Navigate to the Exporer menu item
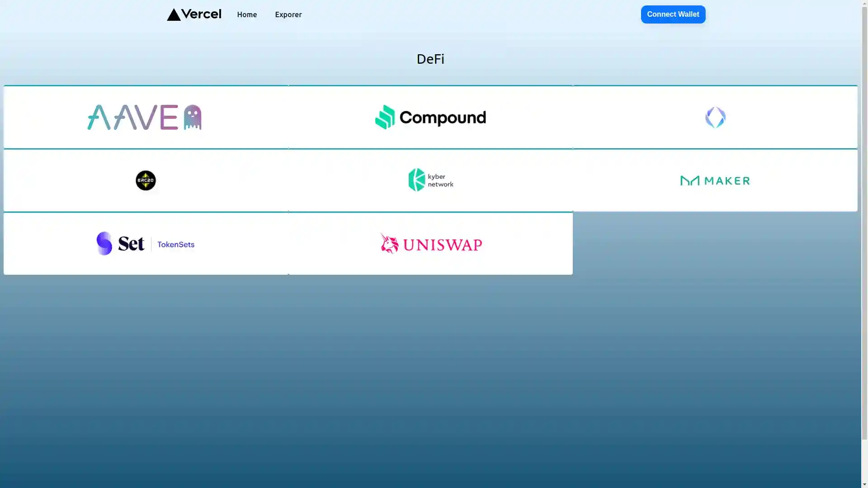Viewport: 868px width, 488px height. coord(288,14)
